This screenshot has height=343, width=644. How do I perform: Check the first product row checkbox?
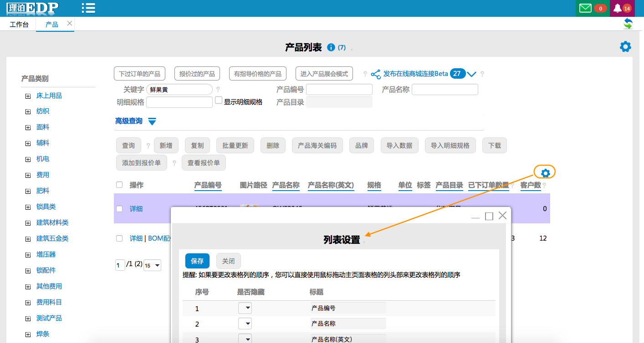[x=119, y=209]
